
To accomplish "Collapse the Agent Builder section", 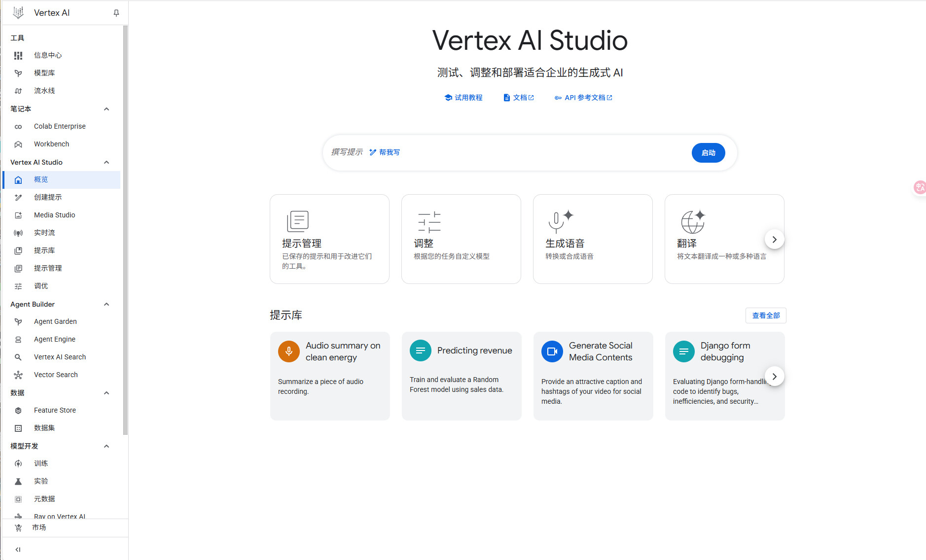I will pos(107,304).
